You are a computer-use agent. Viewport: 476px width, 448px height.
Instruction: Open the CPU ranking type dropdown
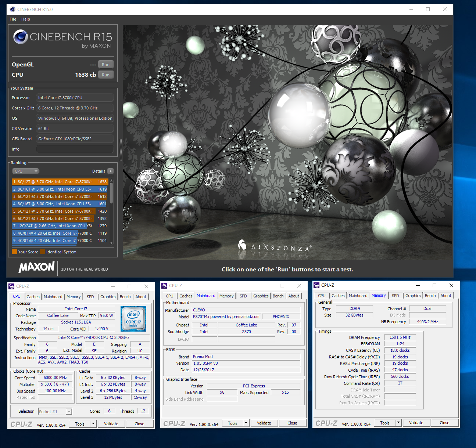coord(26,171)
